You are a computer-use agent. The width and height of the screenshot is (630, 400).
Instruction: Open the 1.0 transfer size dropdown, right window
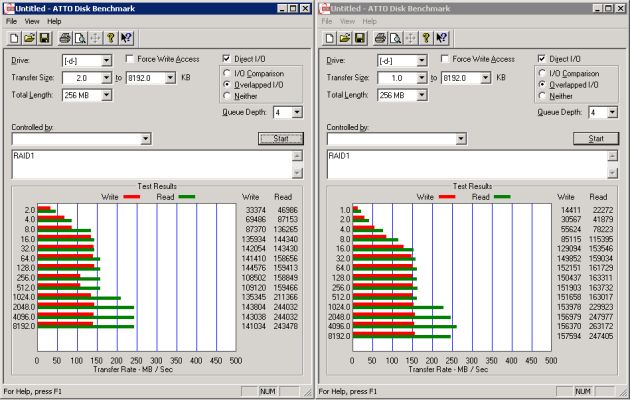tap(421, 78)
